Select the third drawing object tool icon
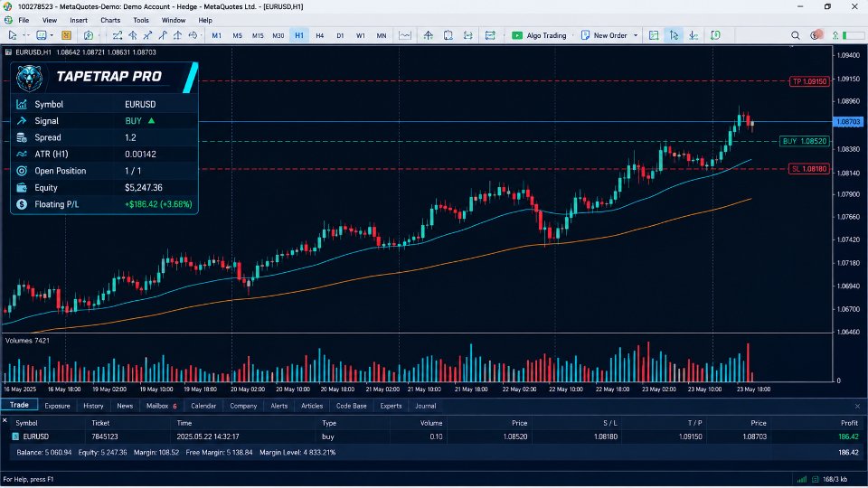868x488 pixels. tap(147, 35)
